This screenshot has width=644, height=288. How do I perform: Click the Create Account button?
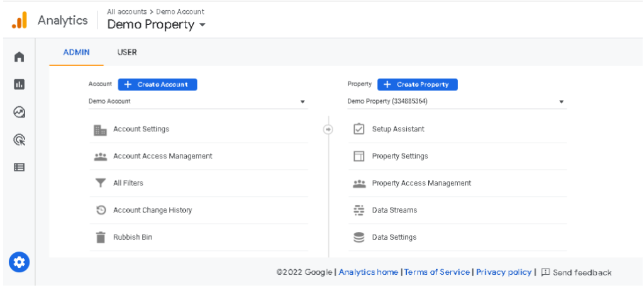157,84
